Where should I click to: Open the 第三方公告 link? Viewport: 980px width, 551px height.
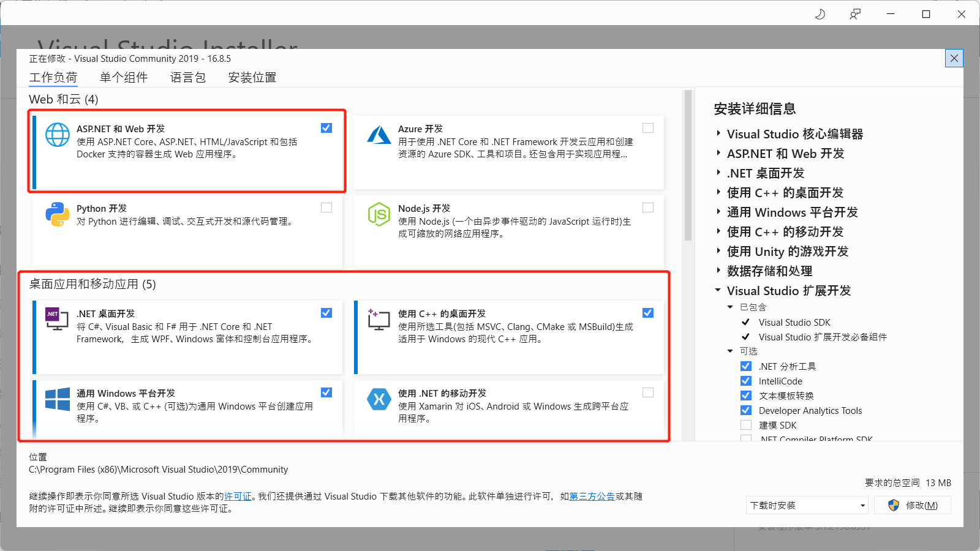(x=592, y=497)
